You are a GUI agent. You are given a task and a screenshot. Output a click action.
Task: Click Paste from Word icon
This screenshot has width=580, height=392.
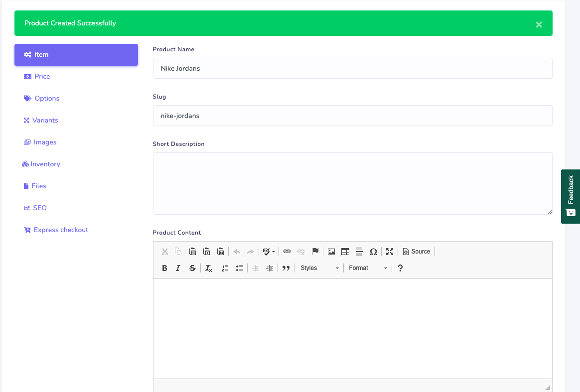pos(220,252)
